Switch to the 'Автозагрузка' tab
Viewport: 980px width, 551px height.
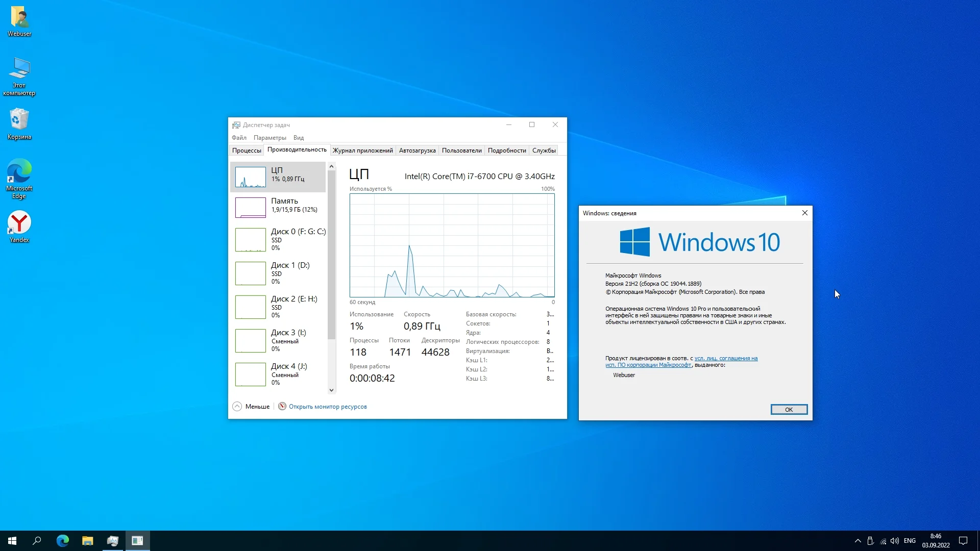417,151
